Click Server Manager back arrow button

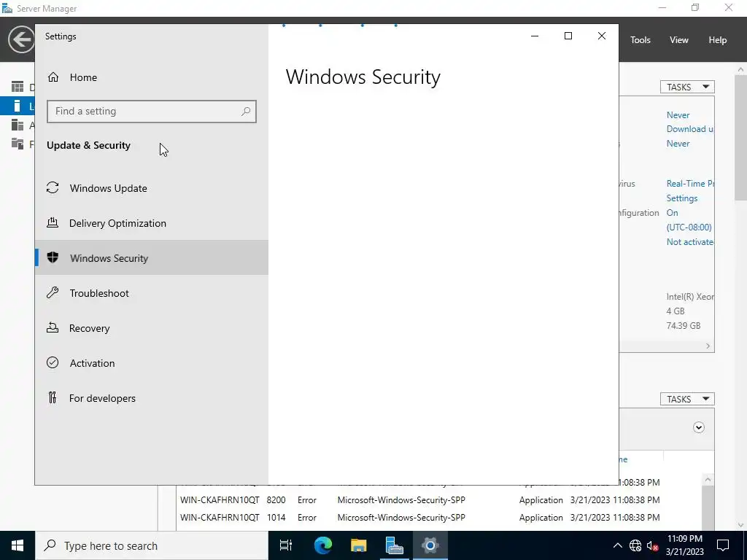click(x=21, y=39)
